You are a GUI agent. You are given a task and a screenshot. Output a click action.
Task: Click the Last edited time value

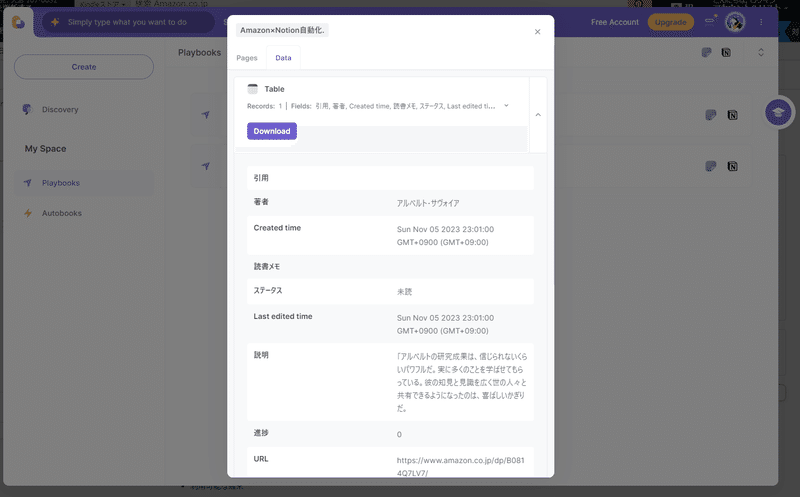[445, 324]
